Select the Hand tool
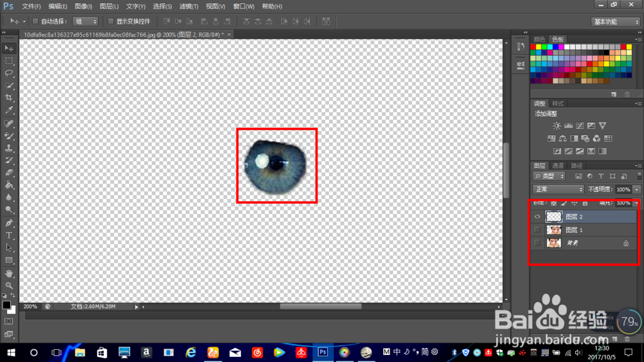Viewport: 644px width, 362px height. [x=8, y=274]
